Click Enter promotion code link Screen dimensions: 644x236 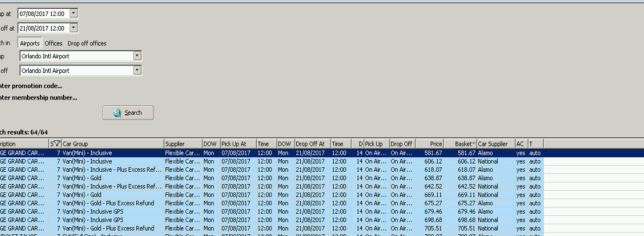[x=31, y=86]
